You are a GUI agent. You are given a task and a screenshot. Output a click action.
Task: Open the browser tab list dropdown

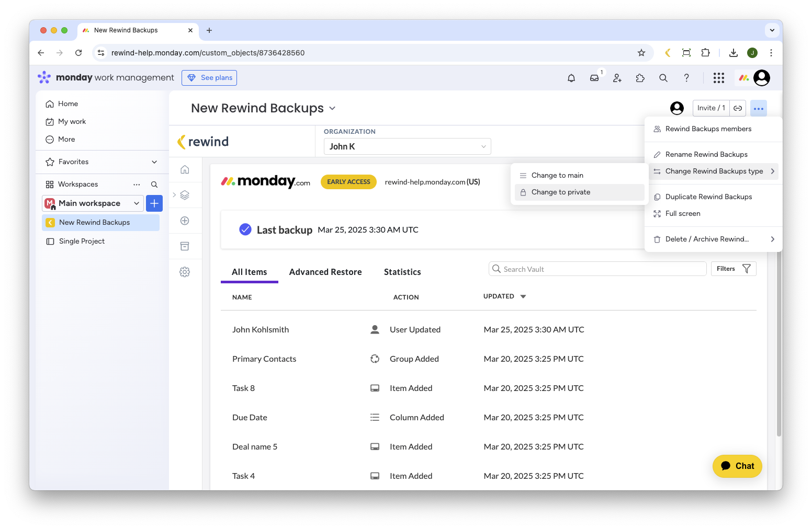point(772,30)
